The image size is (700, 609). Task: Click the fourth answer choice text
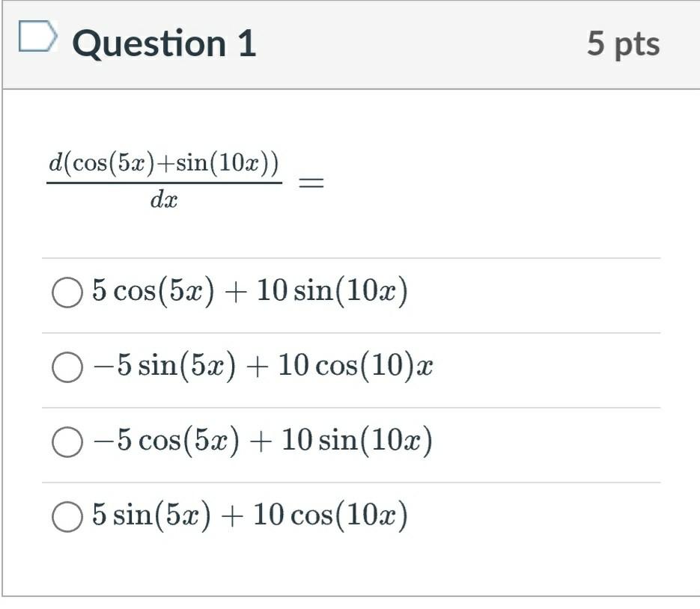pos(251,515)
